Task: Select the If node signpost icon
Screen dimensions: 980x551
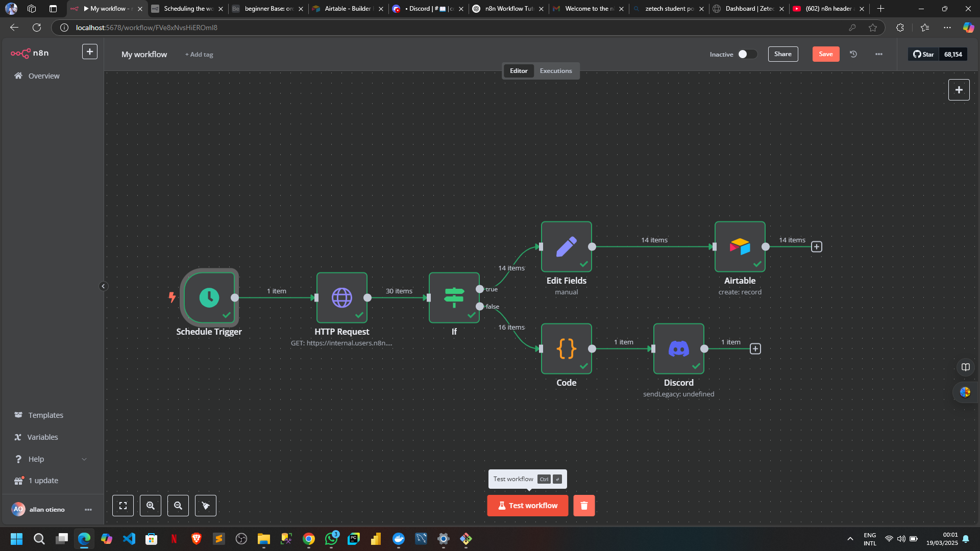Action: click(454, 297)
